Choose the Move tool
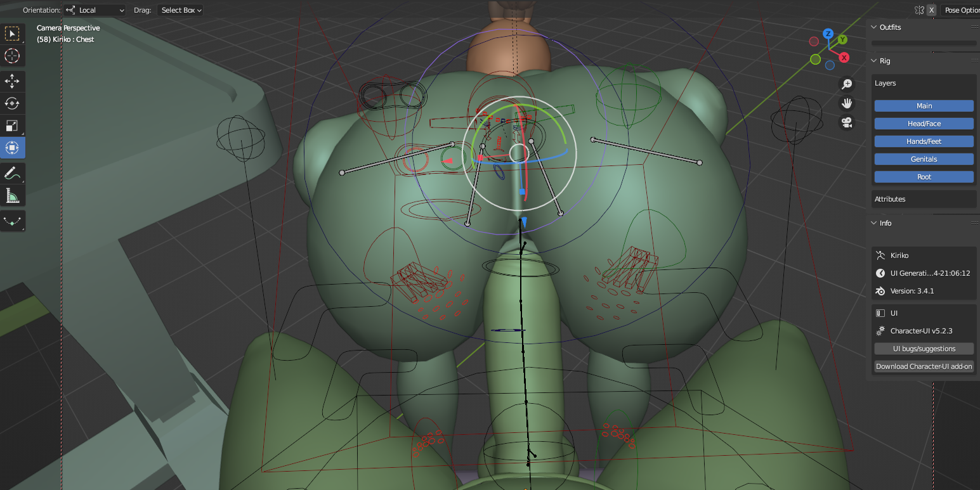 coord(12,81)
